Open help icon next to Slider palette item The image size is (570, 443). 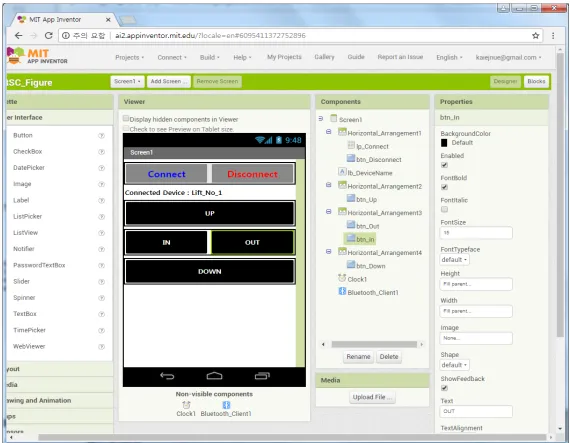pos(101,282)
